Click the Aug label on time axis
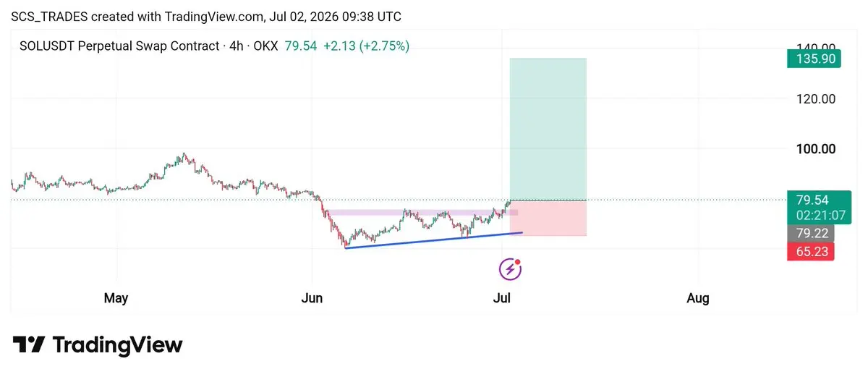The width and height of the screenshot is (868, 377). click(697, 297)
